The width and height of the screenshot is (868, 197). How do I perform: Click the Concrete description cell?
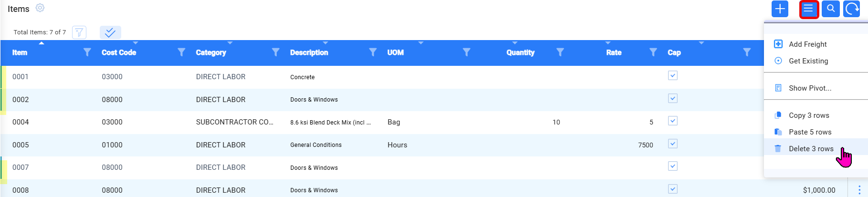click(302, 77)
